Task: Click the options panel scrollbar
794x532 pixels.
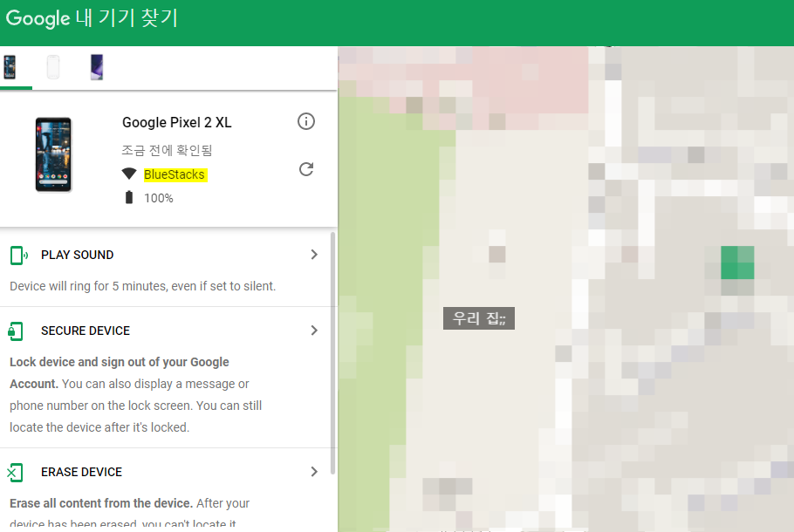Action: pos(332,353)
